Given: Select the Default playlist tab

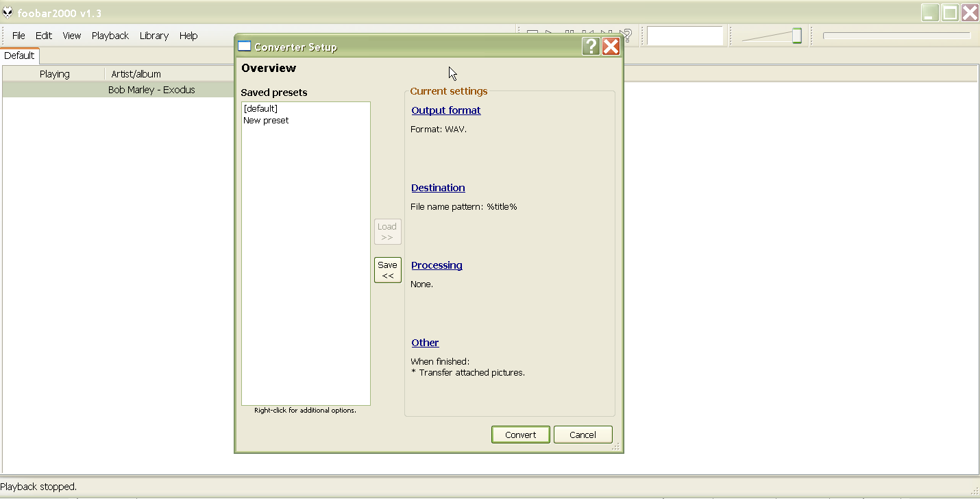Looking at the screenshot, I should pyautogui.click(x=19, y=56).
